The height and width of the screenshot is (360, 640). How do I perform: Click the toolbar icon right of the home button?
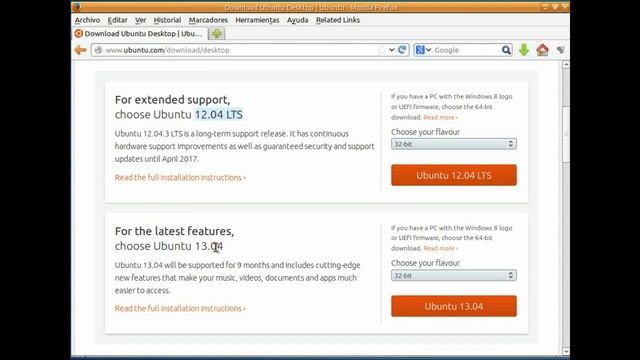pyautogui.click(x=561, y=50)
